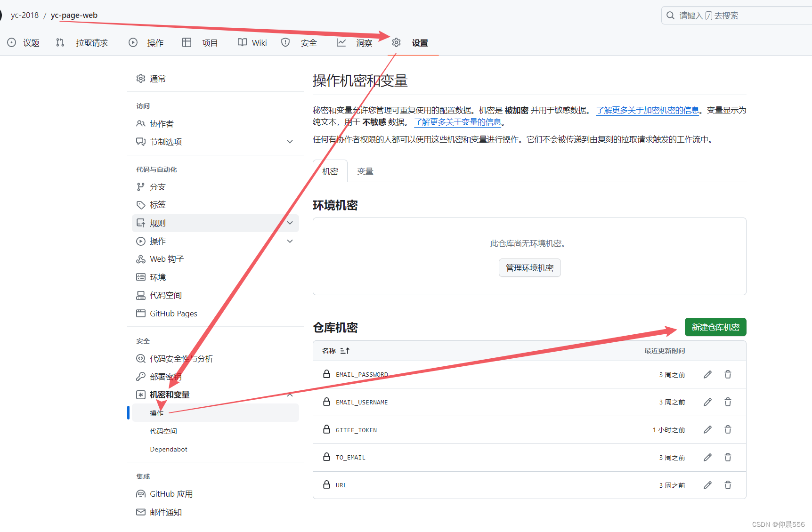Click the GitHub Pages browser icon
This screenshot has width=812, height=532.
(140, 313)
